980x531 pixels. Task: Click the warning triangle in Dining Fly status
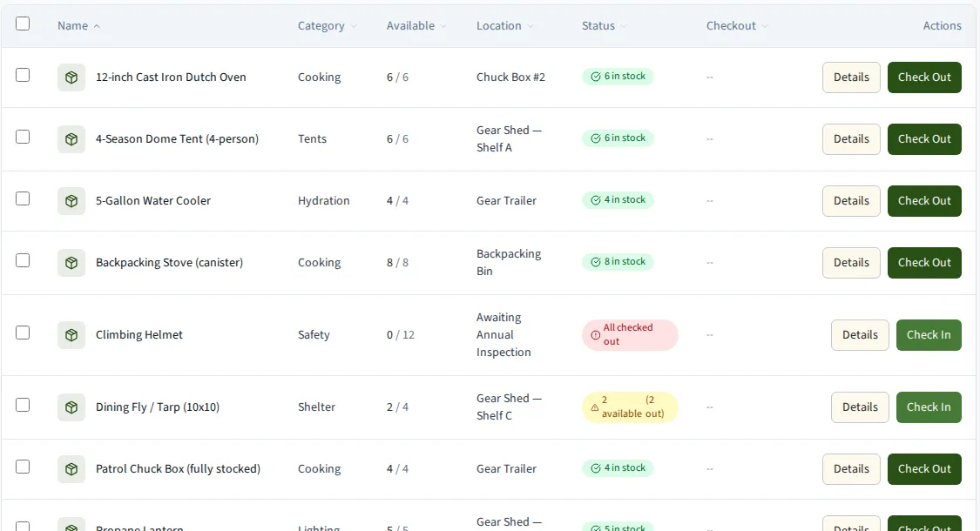click(594, 407)
